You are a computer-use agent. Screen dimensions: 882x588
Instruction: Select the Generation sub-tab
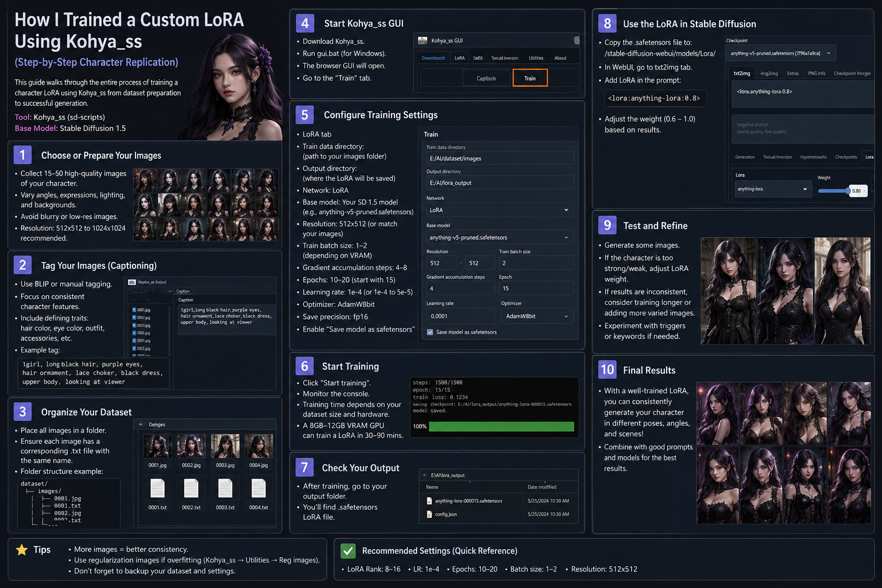(745, 157)
